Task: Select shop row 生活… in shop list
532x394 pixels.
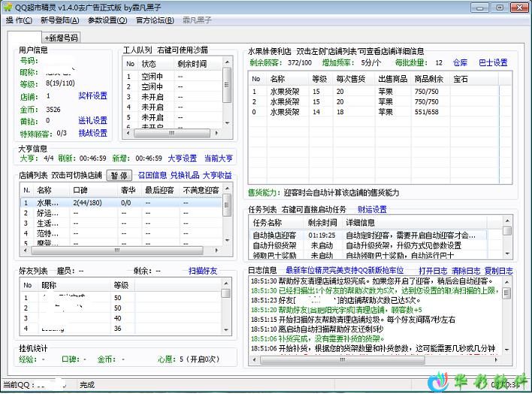Action: [122, 223]
